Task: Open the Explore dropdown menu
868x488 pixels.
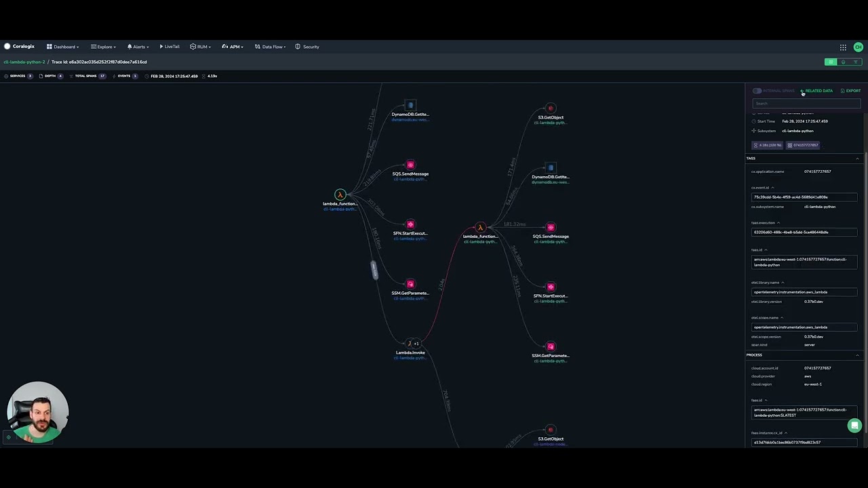Action: pos(103,47)
